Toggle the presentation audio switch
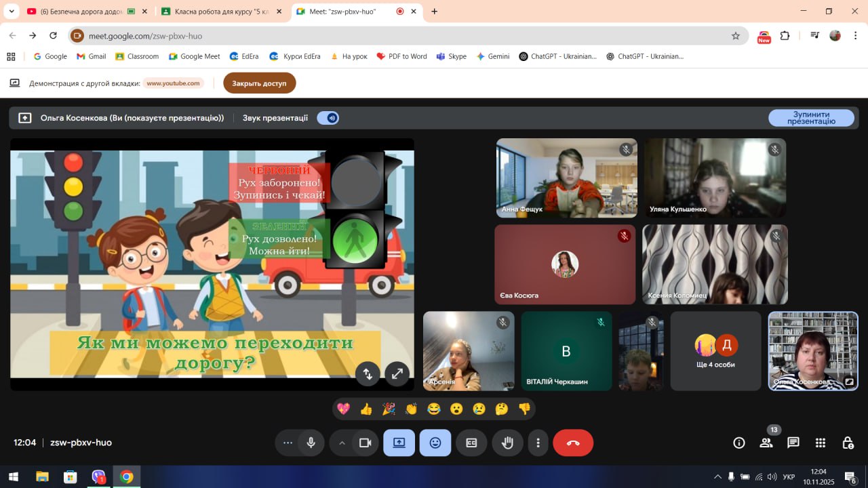868x488 pixels. point(328,118)
